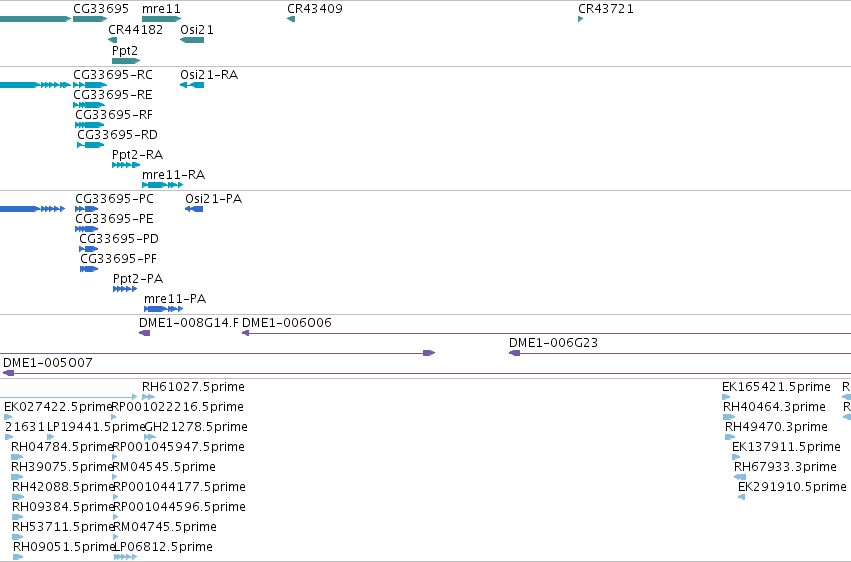Click the RH49470.3prime EST feature
This screenshot has height=562, width=851.
coord(730,437)
